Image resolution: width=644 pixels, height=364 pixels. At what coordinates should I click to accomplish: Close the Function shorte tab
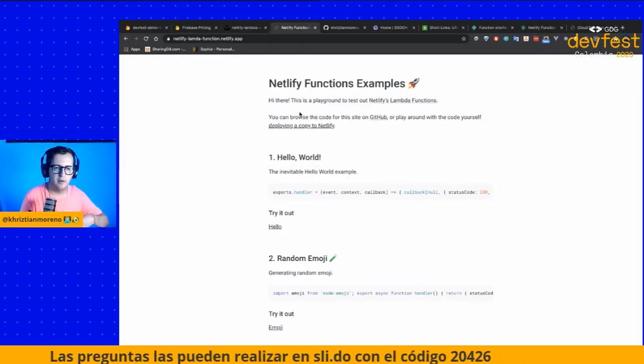512,28
